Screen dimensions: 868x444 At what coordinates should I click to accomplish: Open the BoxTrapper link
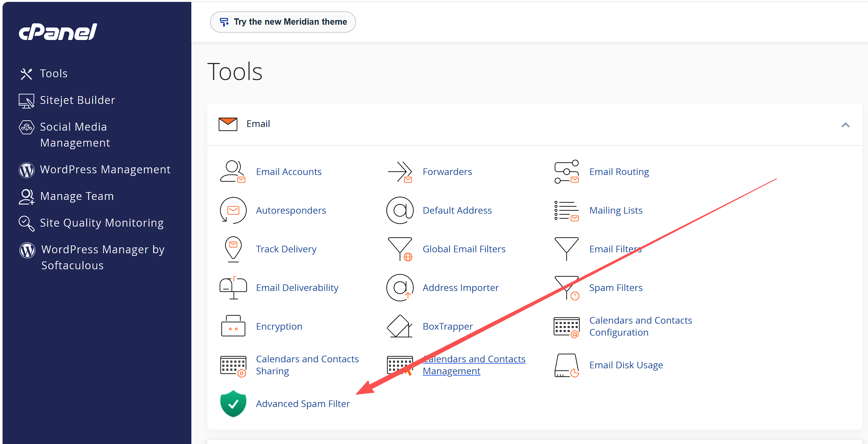447,327
